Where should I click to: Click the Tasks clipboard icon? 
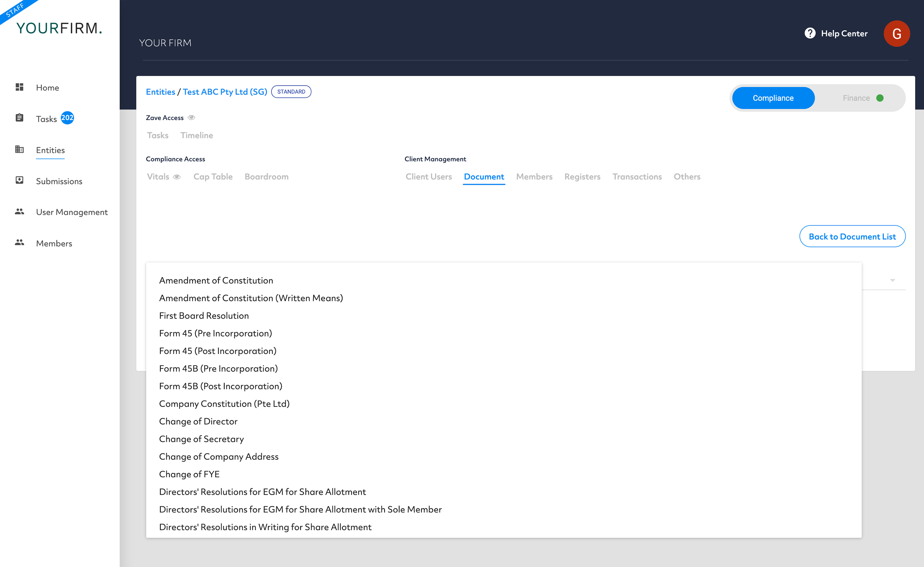click(x=20, y=118)
